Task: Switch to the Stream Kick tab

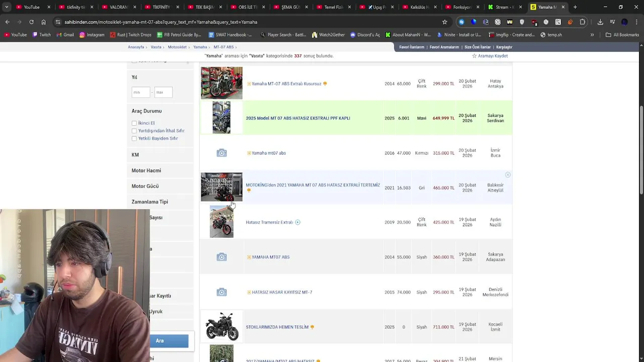Action: [x=505, y=7]
